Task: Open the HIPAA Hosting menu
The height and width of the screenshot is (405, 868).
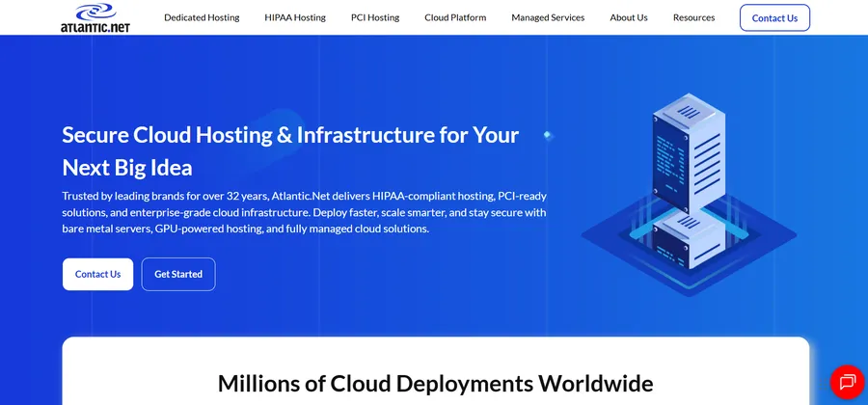Action: [295, 17]
